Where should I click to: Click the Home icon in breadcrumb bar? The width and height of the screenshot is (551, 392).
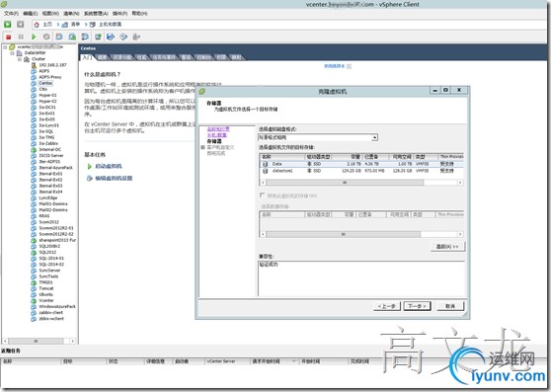coord(37,25)
